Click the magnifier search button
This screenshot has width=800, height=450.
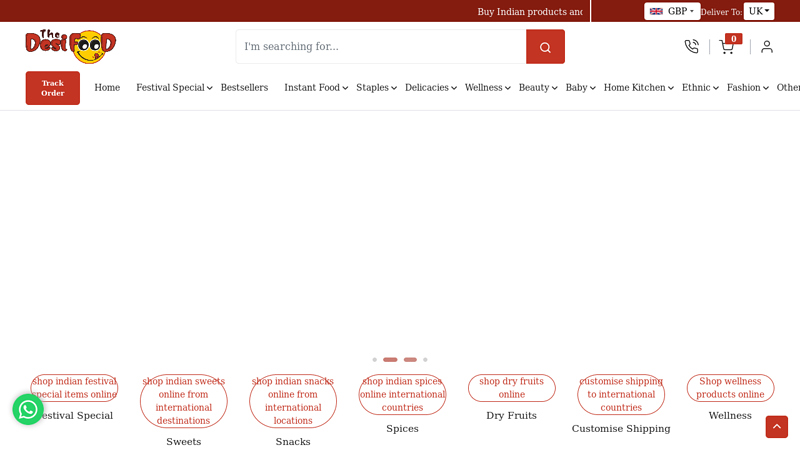545,47
